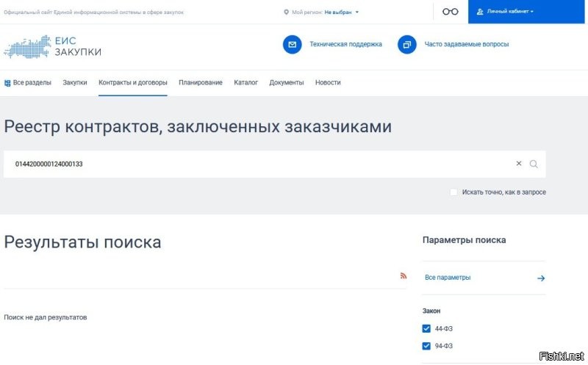Screen dimensions: 588x365
Task: Open the RSS feed icon
Action: coord(403,276)
